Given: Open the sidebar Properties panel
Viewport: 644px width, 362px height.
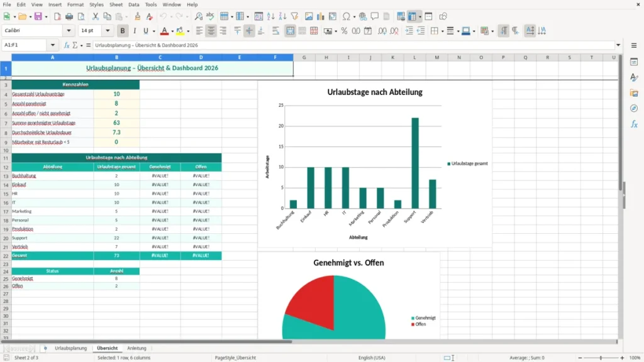Looking at the screenshot, I should click(634, 62).
